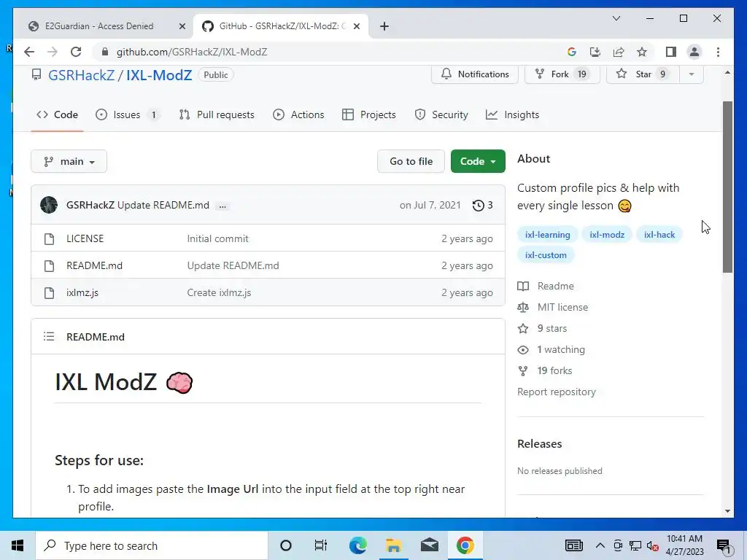Expand commit message ellipsis button
The image size is (747, 560).
222,206
